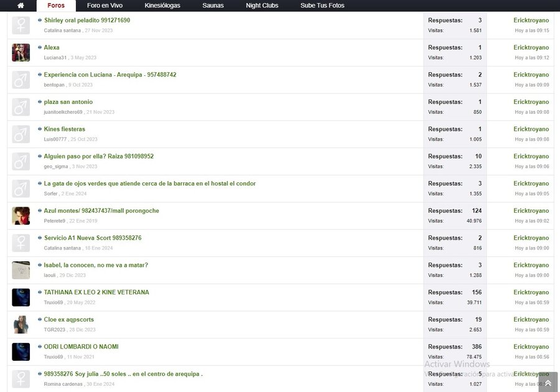560x392 pixels.
Task: Open the Sube Tus Fotos menu item
Action: coord(322,6)
